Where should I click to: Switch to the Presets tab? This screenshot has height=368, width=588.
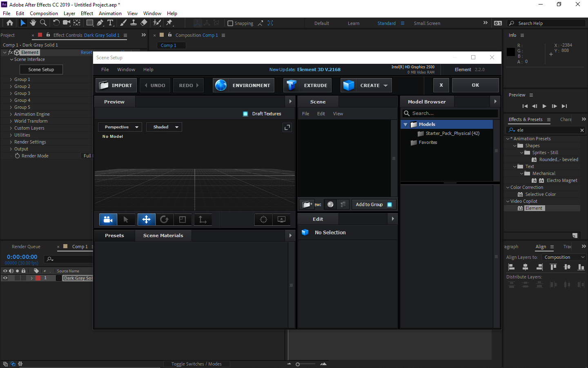114,236
